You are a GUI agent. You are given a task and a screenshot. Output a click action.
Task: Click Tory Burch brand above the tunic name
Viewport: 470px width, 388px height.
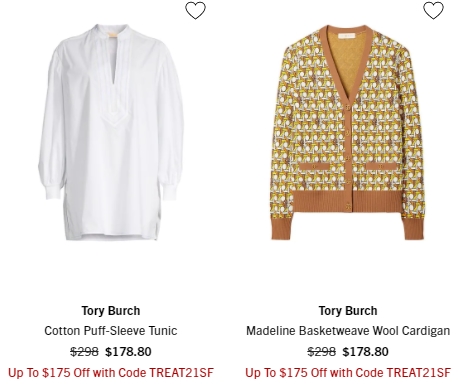111,311
